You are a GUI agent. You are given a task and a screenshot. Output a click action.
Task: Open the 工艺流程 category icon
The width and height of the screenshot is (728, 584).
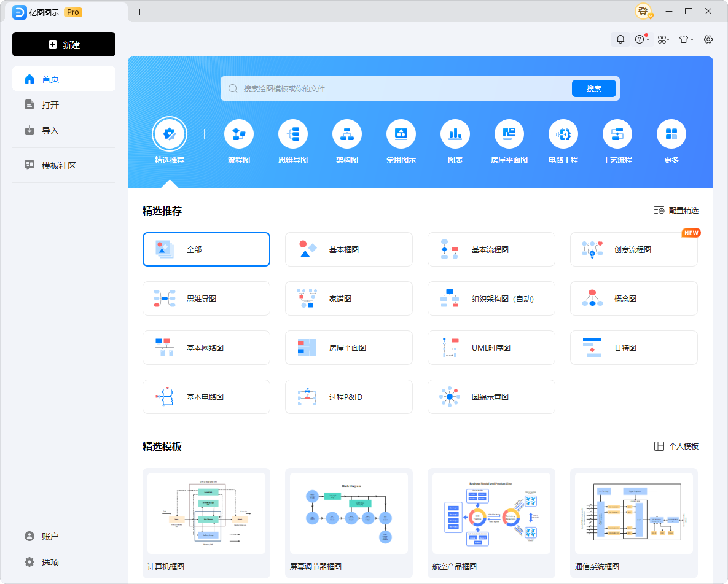coord(617,134)
